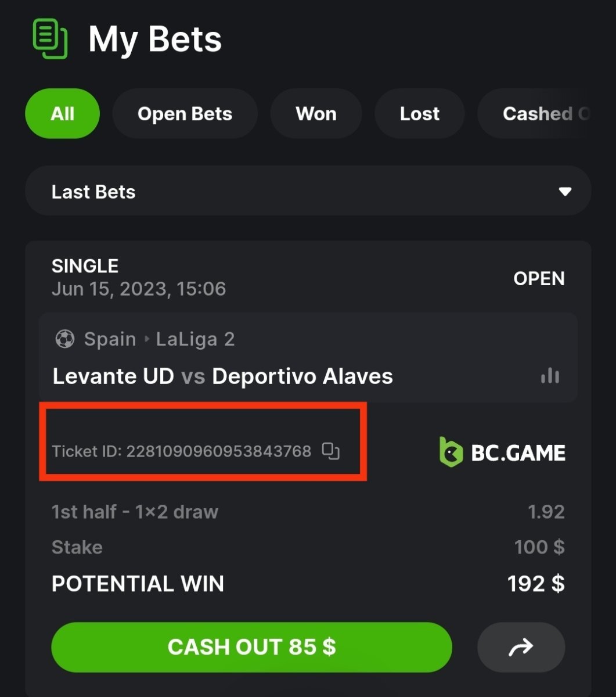Cash out the bet for 85 $
The image size is (616, 697).
pyautogui.click(x=251, y=647)
